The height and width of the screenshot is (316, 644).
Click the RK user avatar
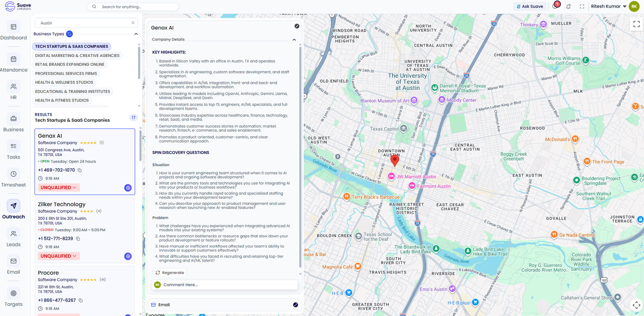634,6
